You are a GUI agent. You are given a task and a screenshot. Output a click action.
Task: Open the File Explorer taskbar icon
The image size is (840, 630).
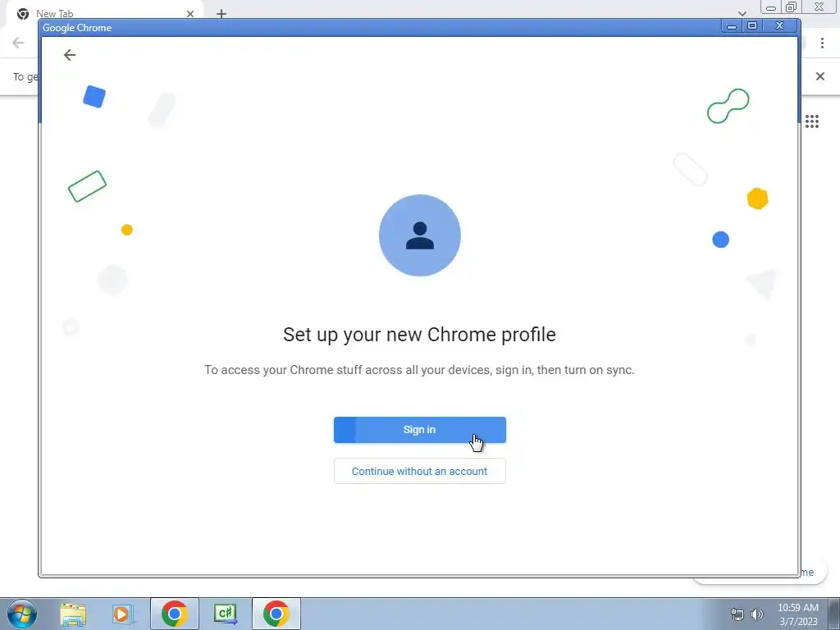[x=73, y=614]
